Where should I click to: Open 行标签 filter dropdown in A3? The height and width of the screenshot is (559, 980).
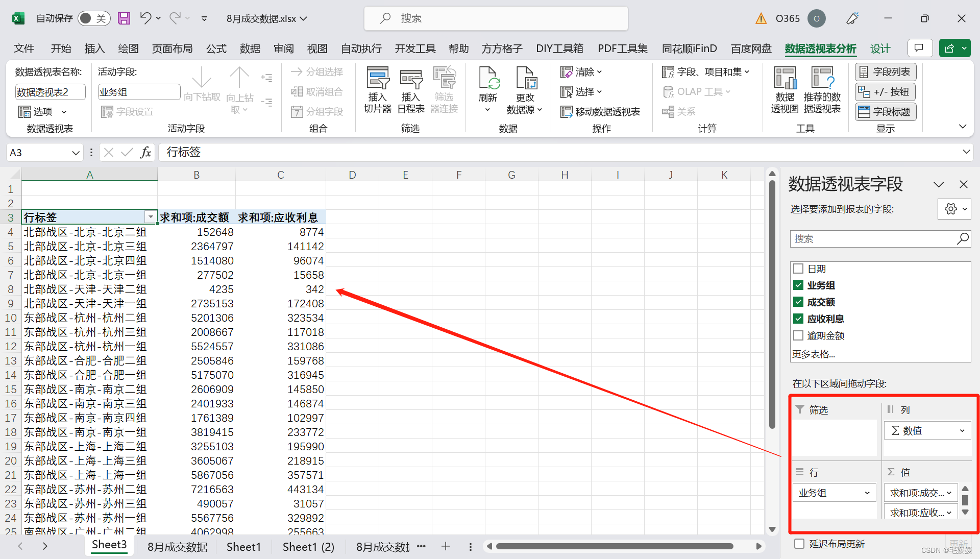(x=151, y=217)
